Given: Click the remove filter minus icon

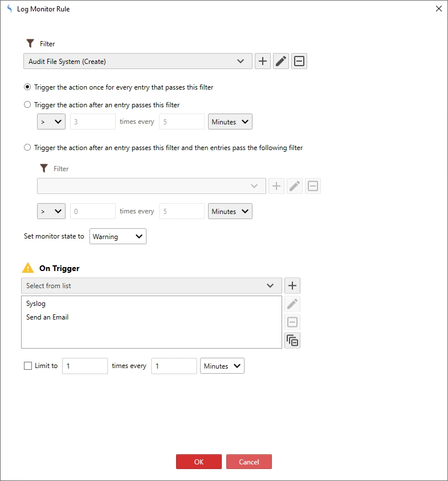Looking at the screenshot, I should click(299, 61).
